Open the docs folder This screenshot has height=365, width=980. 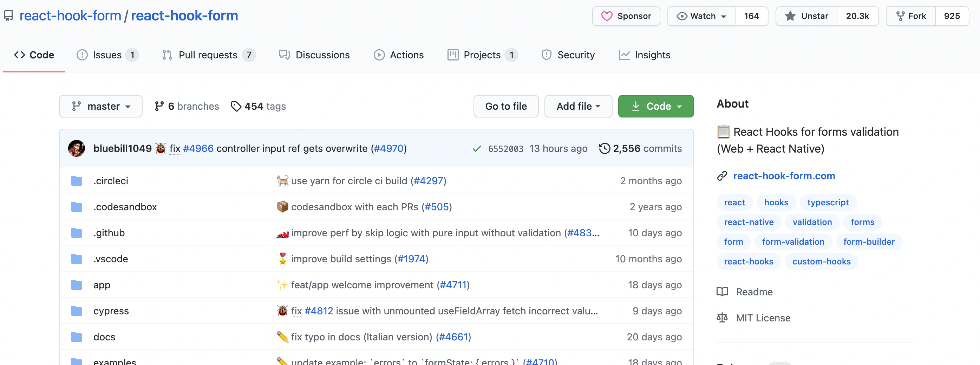(104, 337)
